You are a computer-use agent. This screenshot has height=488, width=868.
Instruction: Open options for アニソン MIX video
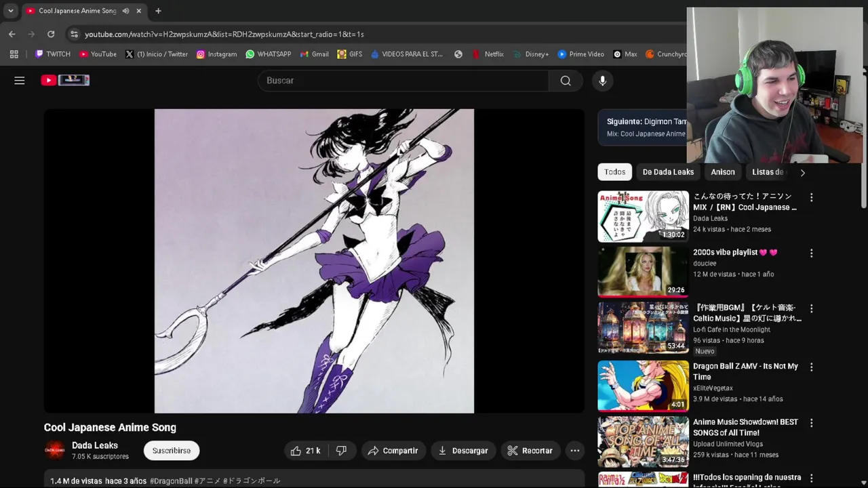click(812, 197)
